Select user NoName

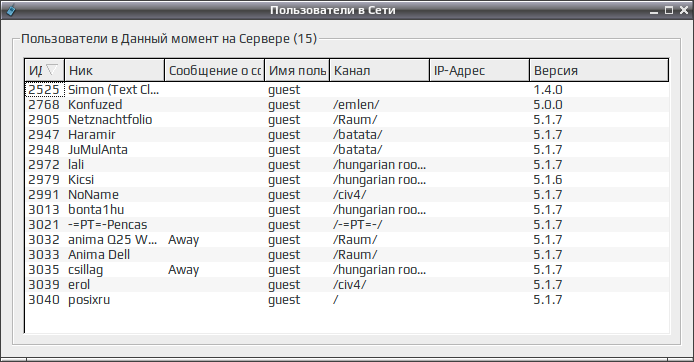pos(93,195)
